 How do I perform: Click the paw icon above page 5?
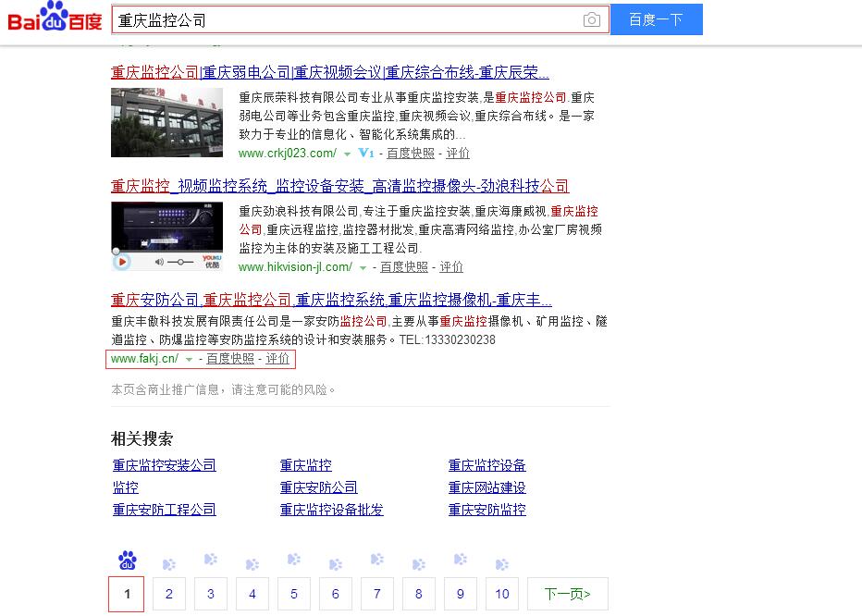click(x=293, y=560)
